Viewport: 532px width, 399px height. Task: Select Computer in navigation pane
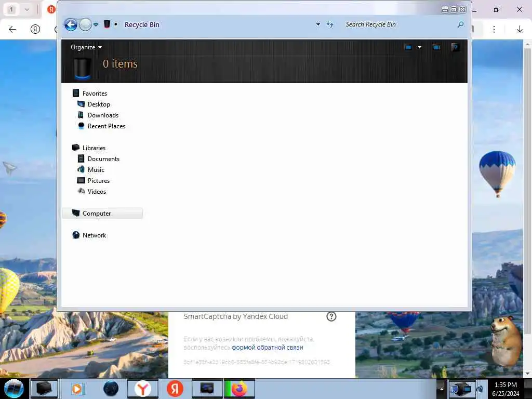pos(102,214)
